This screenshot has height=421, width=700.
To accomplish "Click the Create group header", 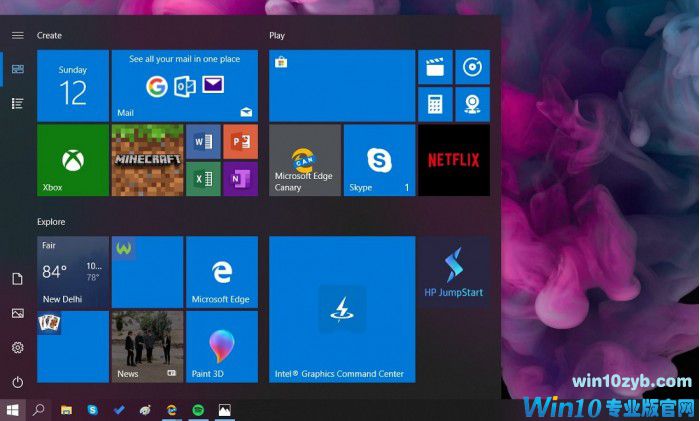I will pos(49,35).
